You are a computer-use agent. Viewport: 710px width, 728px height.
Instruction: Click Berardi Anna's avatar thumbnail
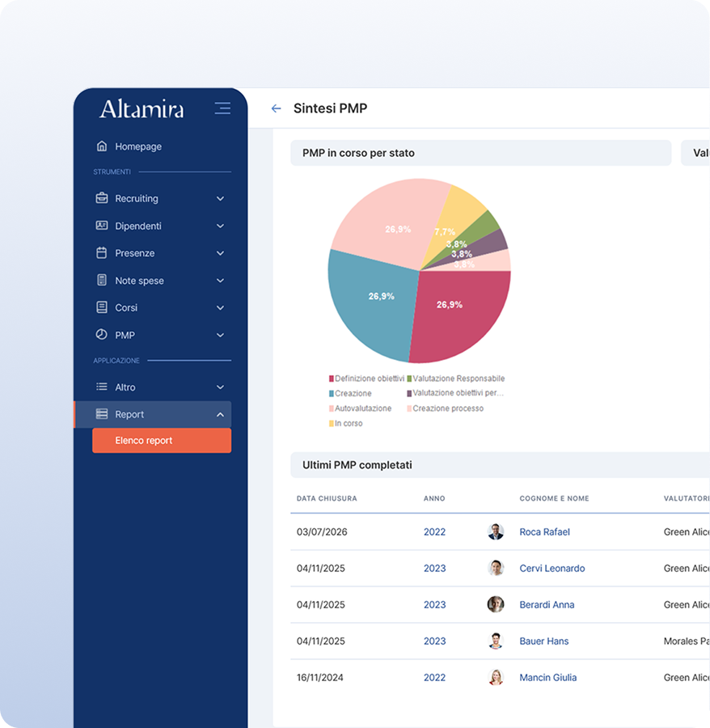click(496, 605)
